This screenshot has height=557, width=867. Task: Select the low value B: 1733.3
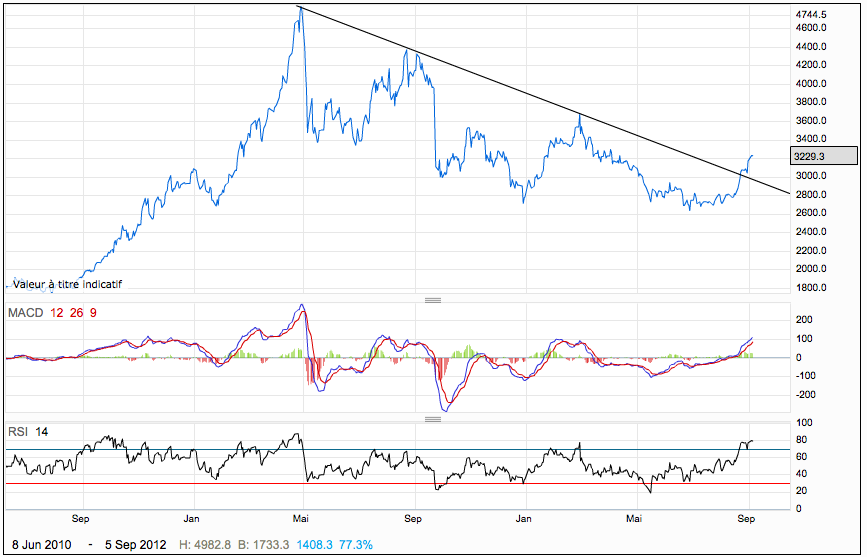263,545
